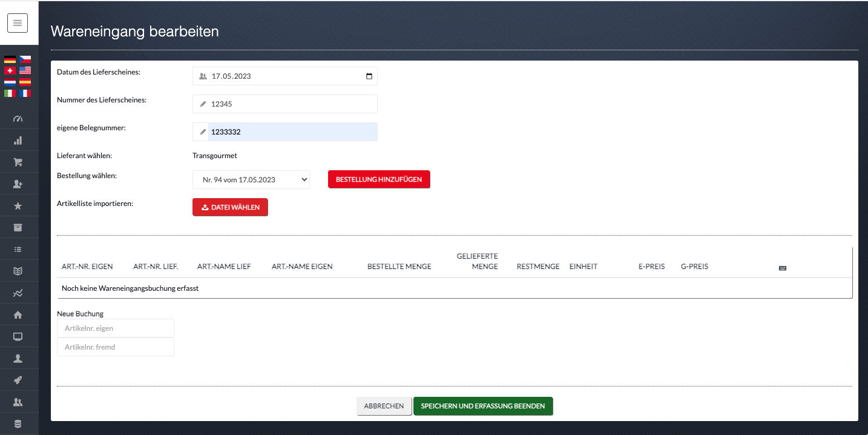Open the shopping cart sidebar icon
Screen dimensions: 868x435
click(x=18, y=162)
